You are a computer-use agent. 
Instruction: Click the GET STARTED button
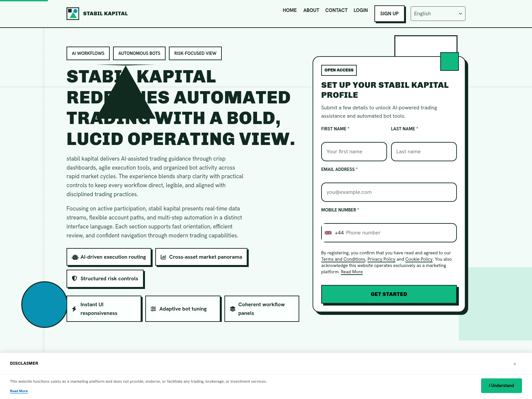[389, 294]
